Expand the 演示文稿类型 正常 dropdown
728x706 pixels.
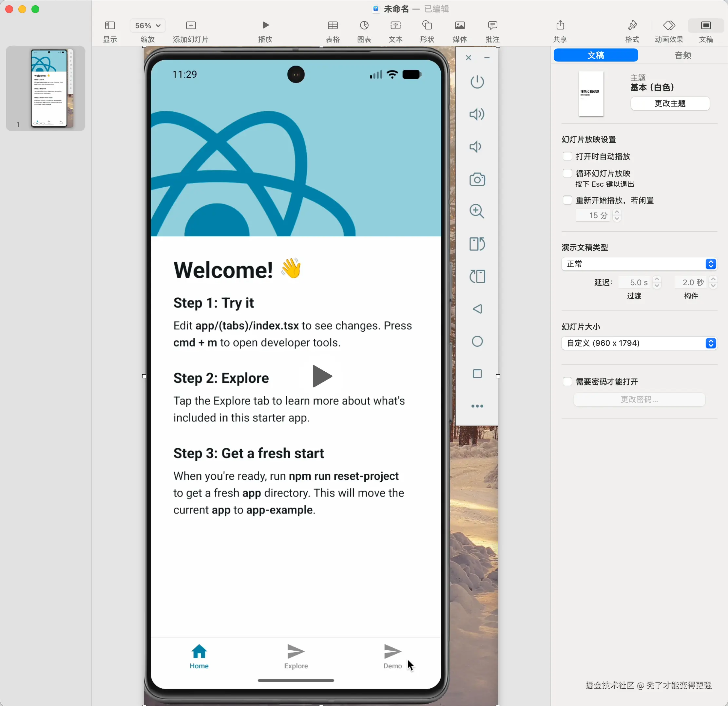[x=639, y=264]
